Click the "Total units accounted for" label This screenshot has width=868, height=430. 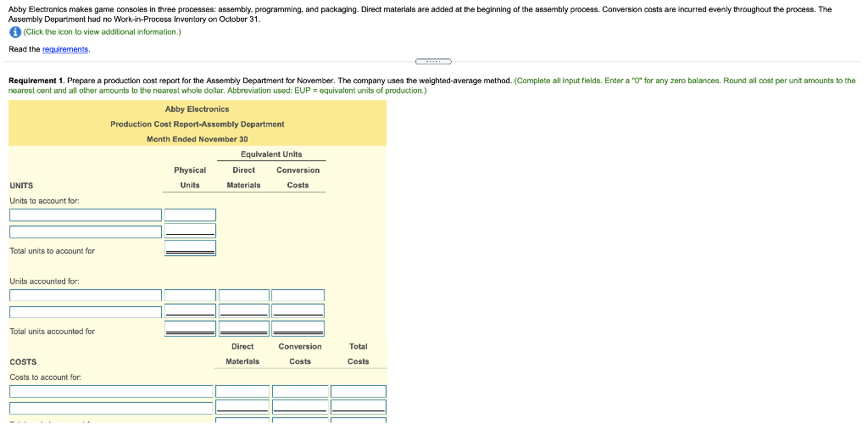pos(52,332)
